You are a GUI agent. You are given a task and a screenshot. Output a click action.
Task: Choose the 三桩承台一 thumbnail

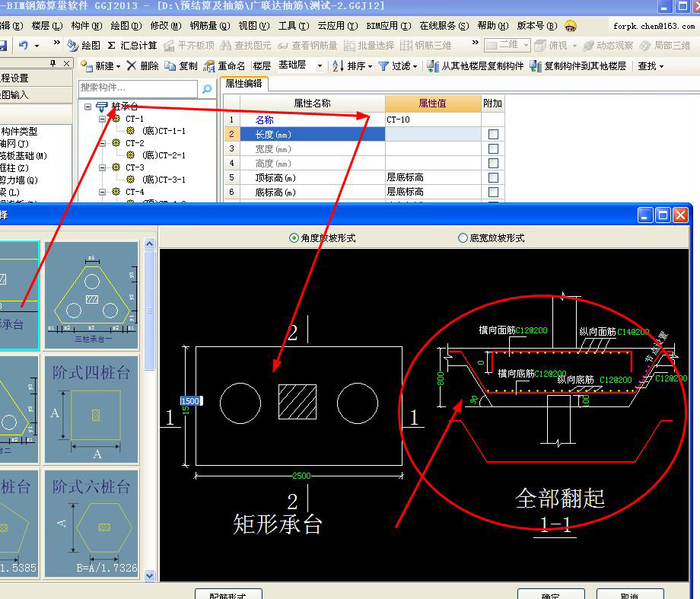(91, 295)
